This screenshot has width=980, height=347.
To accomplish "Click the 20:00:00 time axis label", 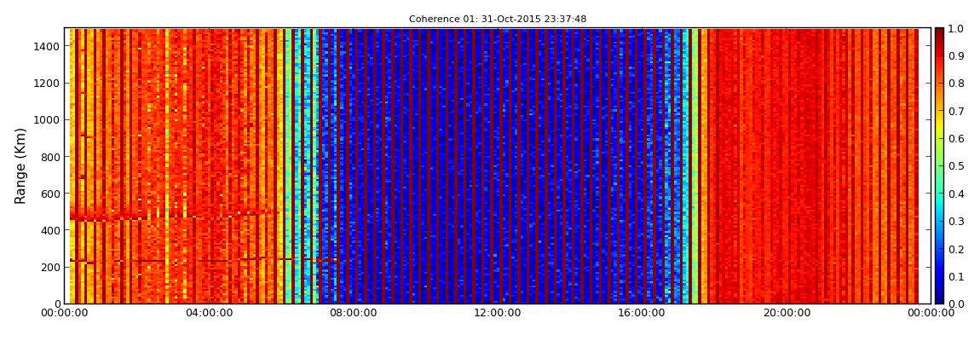I will (787, 313).
